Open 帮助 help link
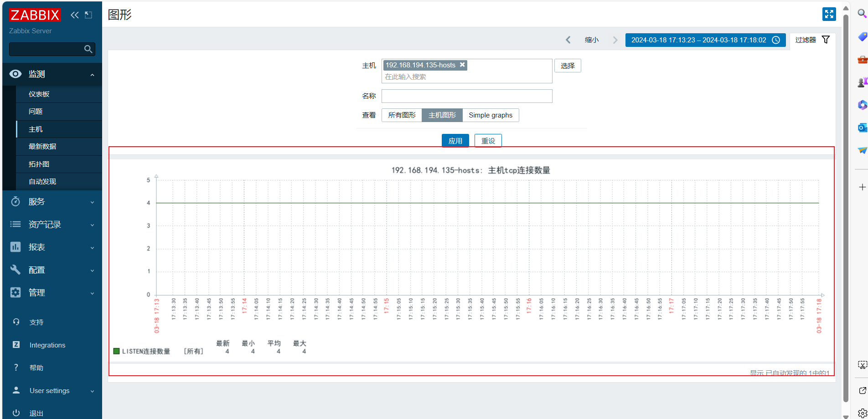The height and width of the screenshot is (419, 868). pos(52,368)
